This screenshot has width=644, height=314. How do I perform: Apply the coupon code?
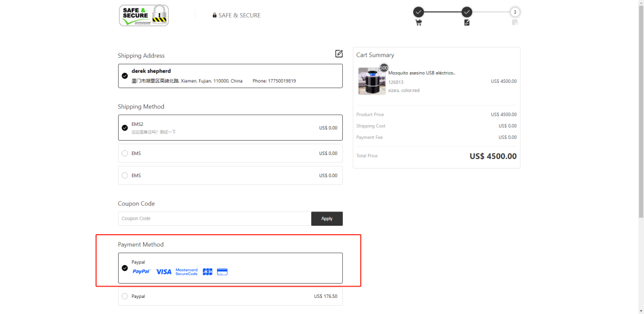(x=327, y=218)
